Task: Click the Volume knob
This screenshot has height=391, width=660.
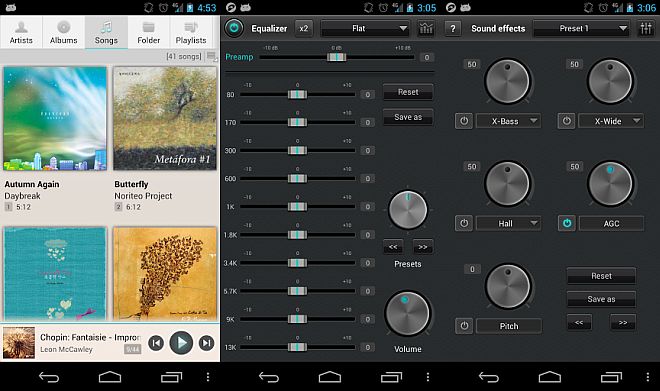Action: tap(407, 314)
